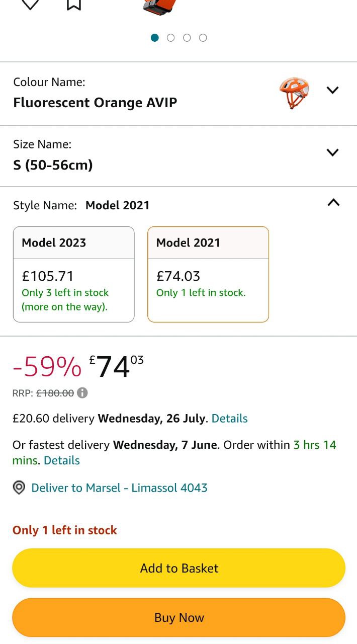Expand the Size Name dropdown chevron
The width and height of the screenshot is (357, 644).
[x=333, y=152]
